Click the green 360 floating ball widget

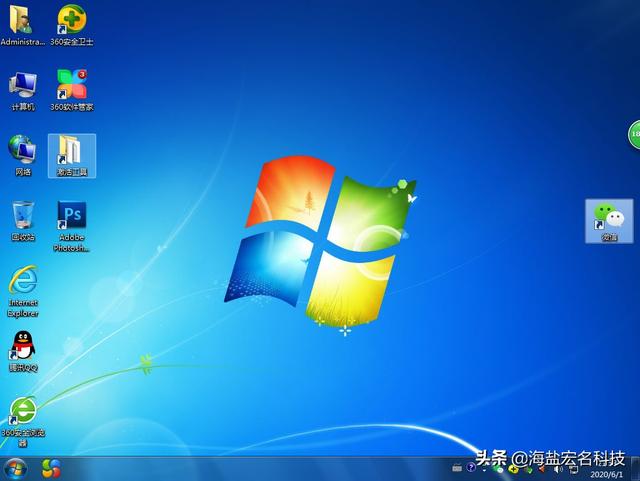click(x=634, y=134)
